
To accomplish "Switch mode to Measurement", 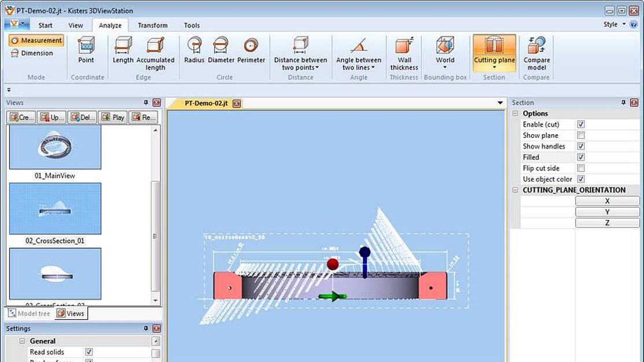I will (x=36, y=40).
